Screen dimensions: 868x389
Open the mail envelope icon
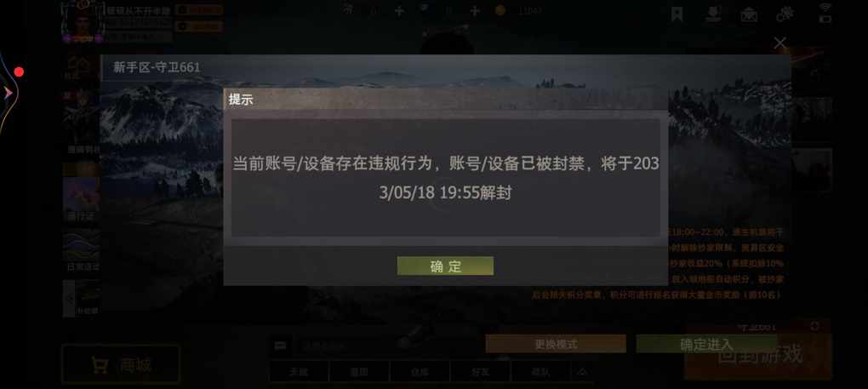point(749,15)
